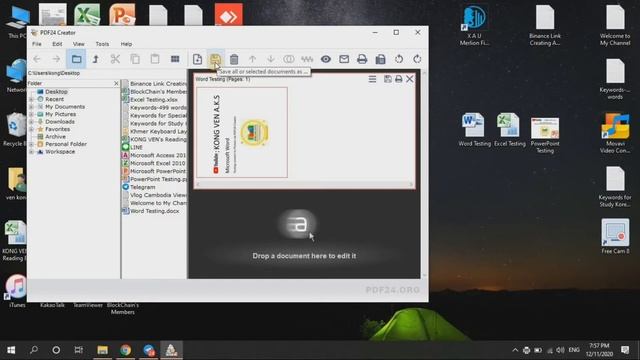Rotate pages right icon
Screen dimensions: 640x360
coord(417,59)
